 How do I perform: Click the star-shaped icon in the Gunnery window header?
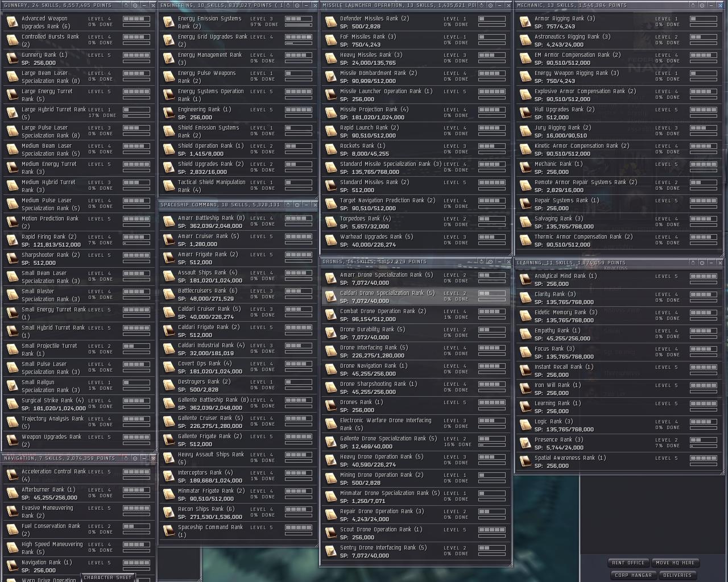[x=127, y=5]
